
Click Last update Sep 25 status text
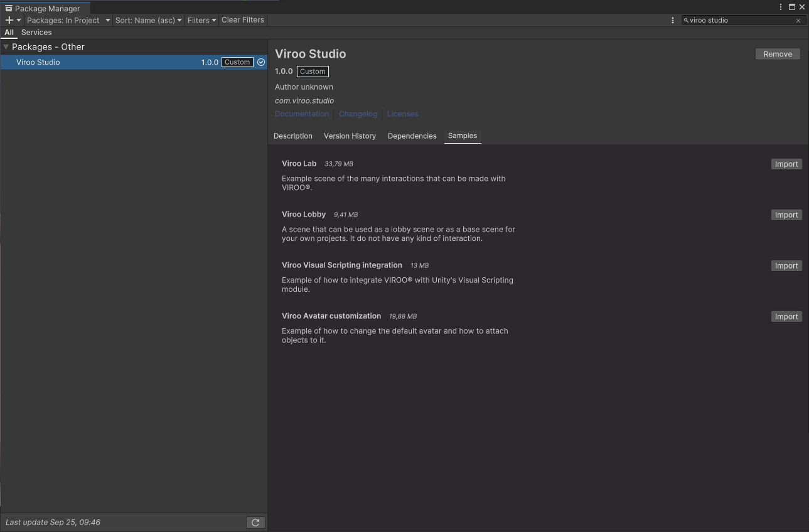53,522
